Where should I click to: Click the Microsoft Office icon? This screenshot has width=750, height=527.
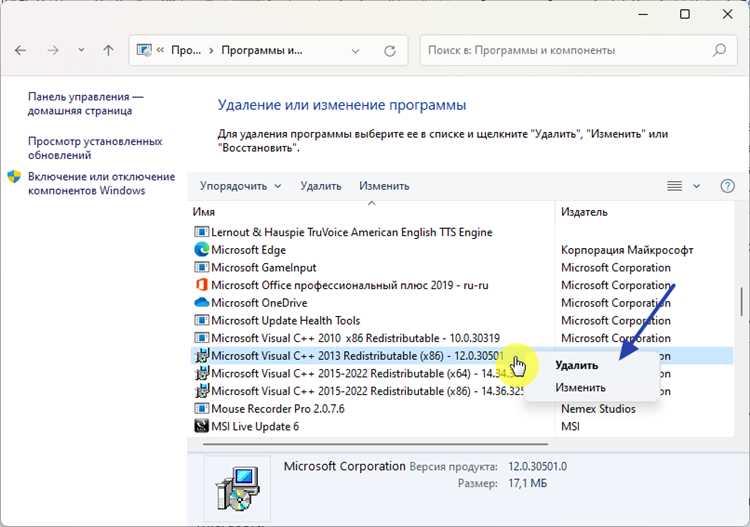pos(201,285)
